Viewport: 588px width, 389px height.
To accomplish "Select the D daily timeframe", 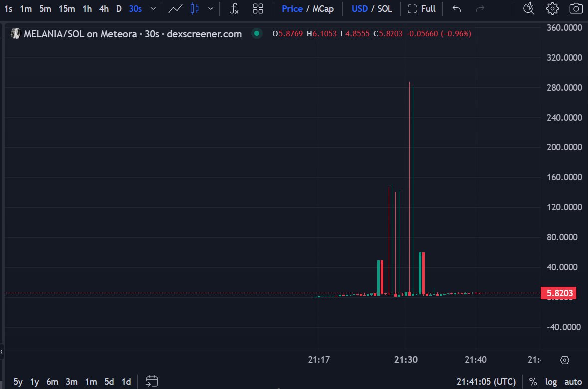I will [119, 9].
